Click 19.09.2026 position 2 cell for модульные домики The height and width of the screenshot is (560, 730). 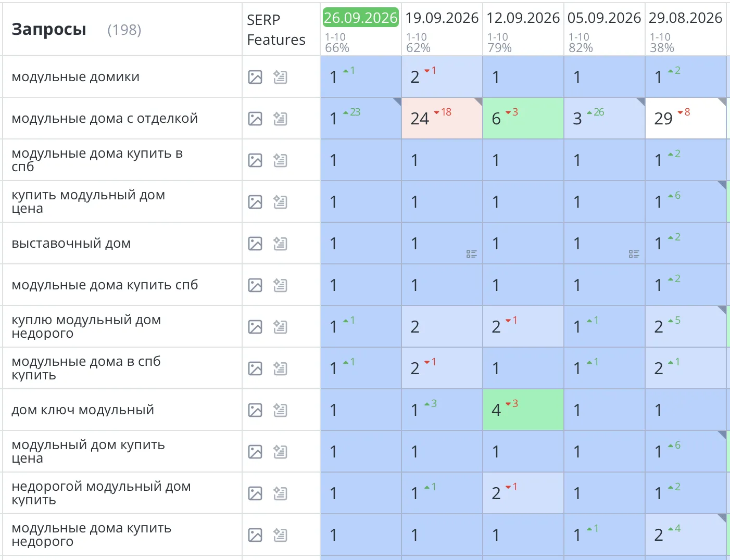(x=442, y=77)
